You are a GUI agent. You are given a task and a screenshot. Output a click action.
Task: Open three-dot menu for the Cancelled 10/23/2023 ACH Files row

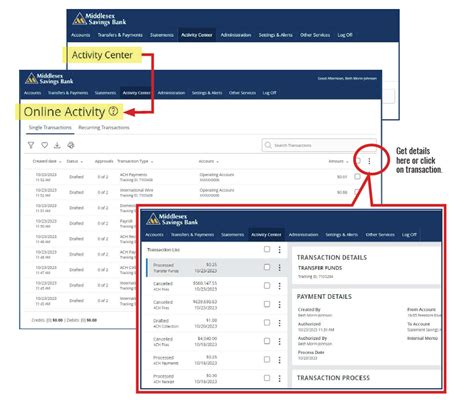(279, 304)
